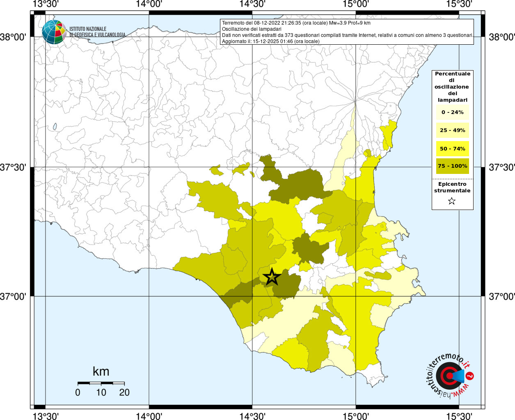Click the '20' label under the scale bar

tap(124, 393)
